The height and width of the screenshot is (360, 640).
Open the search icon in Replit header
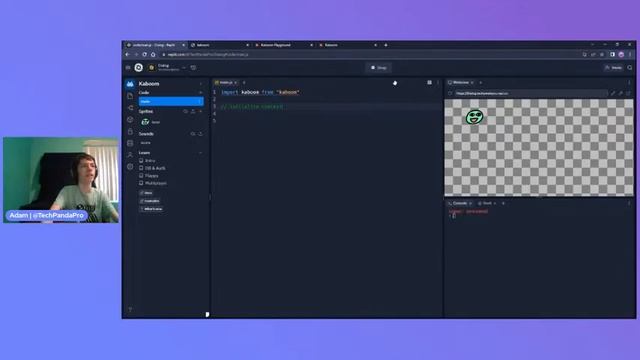click(630, 68)
